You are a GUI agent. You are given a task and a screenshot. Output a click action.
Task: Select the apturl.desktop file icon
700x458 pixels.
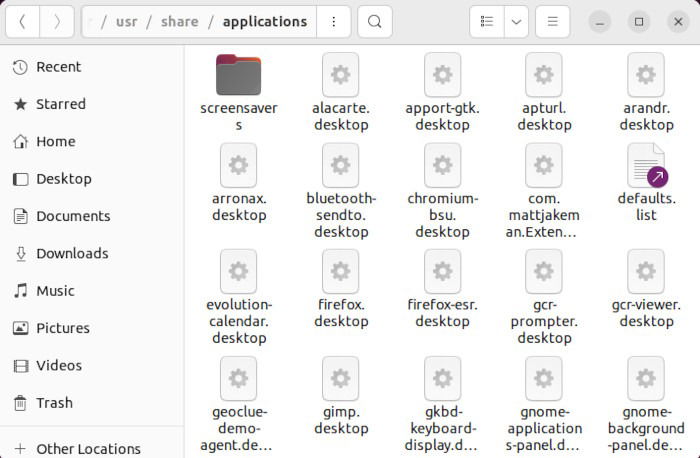click(544, 75)
